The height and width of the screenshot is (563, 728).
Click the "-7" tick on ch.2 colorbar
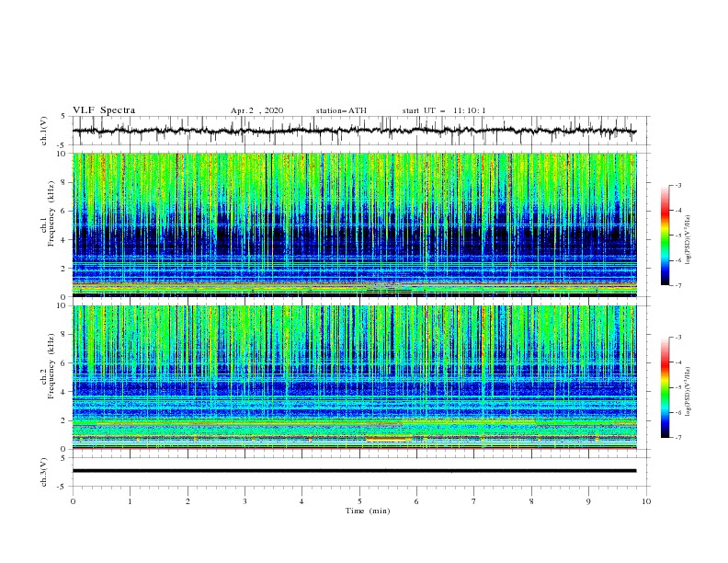[x=678, y=437]
